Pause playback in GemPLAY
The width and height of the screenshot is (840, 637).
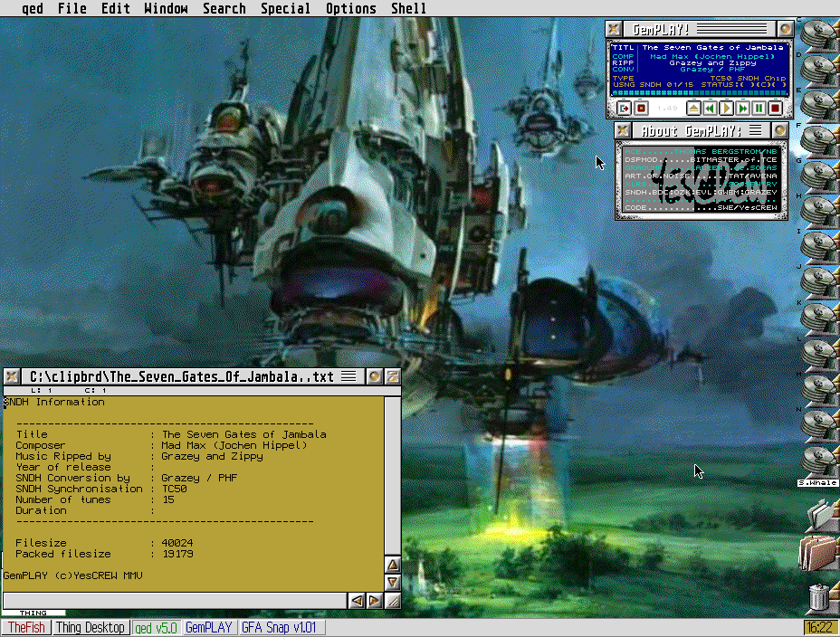click(x=759, y=109)
